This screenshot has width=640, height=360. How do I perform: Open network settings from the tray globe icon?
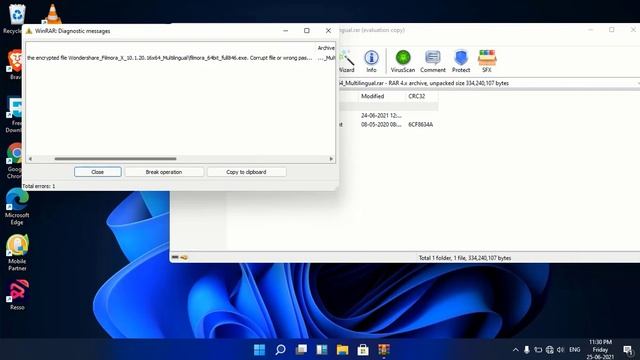click(x=550, y=350)
